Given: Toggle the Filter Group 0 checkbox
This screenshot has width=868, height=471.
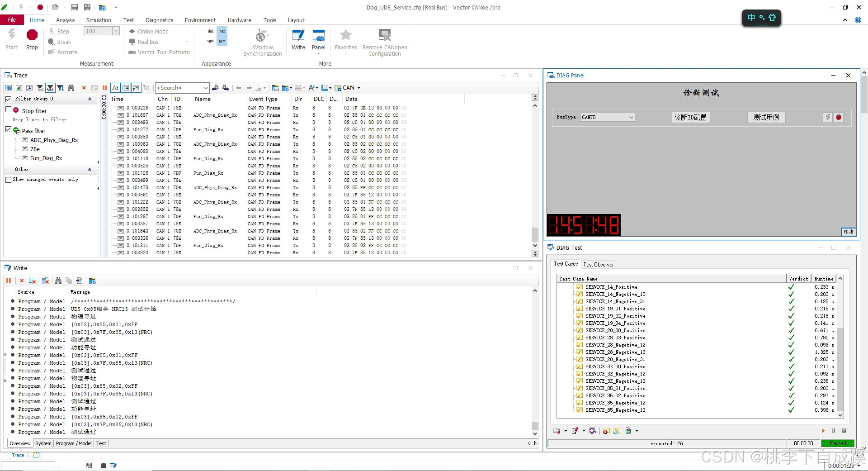Looking at the screenshot, I should [8, 99].
